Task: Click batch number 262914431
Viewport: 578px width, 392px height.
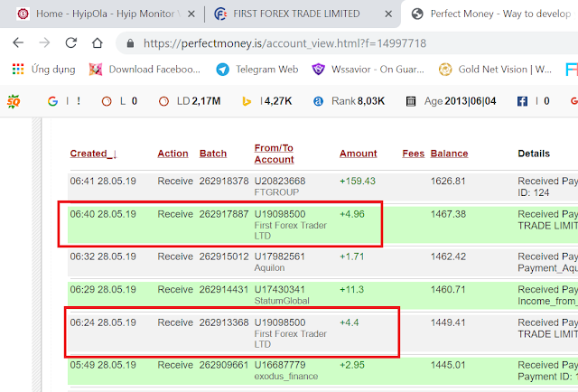Action: point(224,289)
